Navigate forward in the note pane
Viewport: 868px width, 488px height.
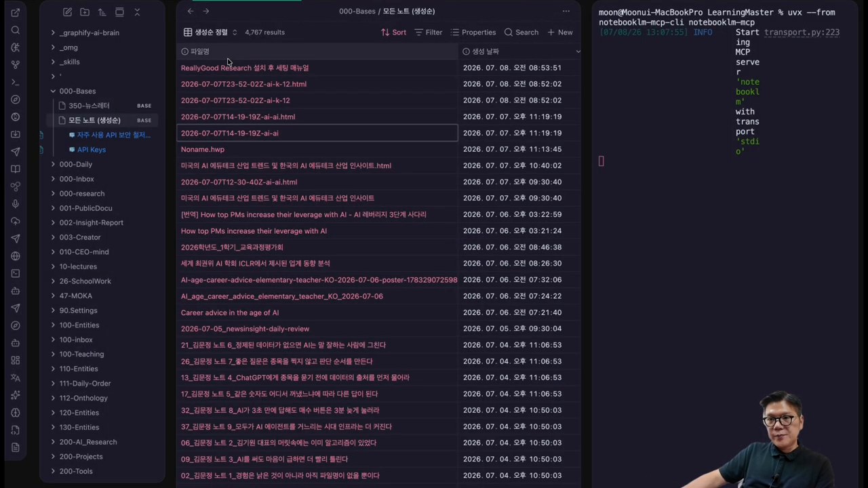pos(206,11)
